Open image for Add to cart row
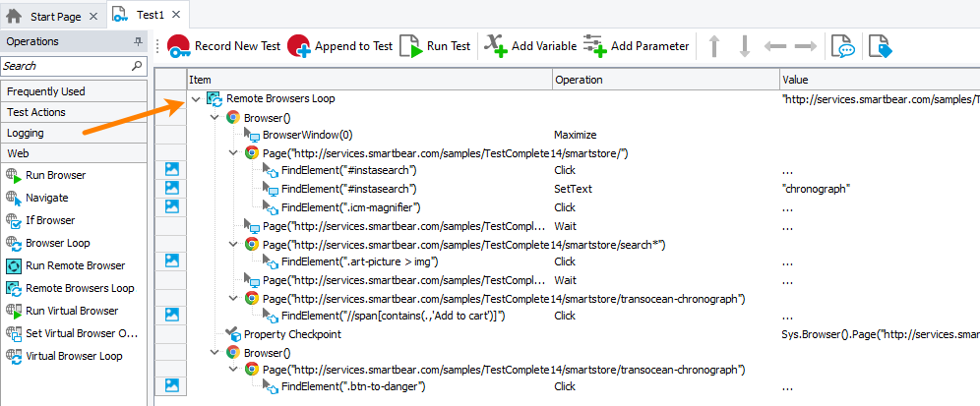Viewport: 980px width, 406px height. (171, 315)
